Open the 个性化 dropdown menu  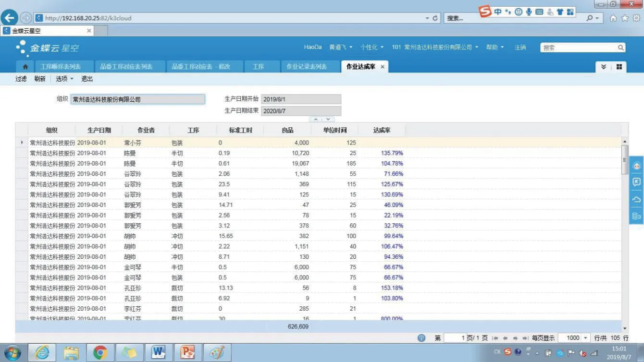click(372, 47)
